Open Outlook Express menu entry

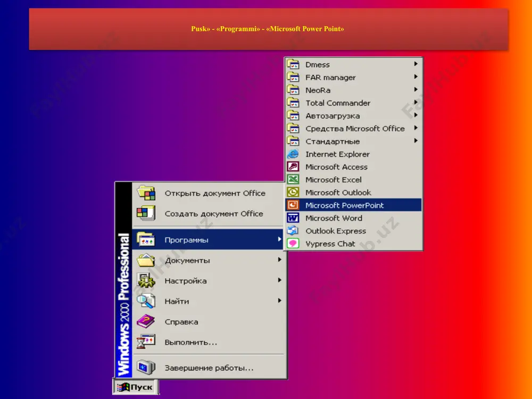354,231
